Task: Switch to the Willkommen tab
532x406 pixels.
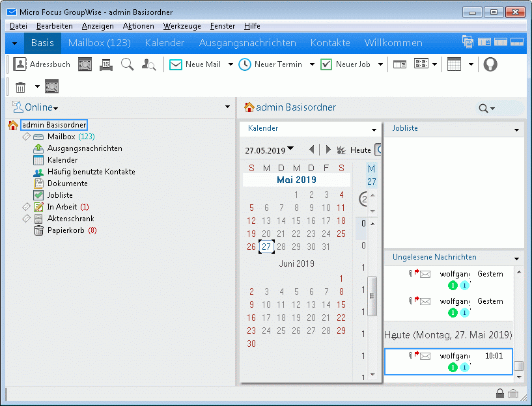Action: point(393,43)
